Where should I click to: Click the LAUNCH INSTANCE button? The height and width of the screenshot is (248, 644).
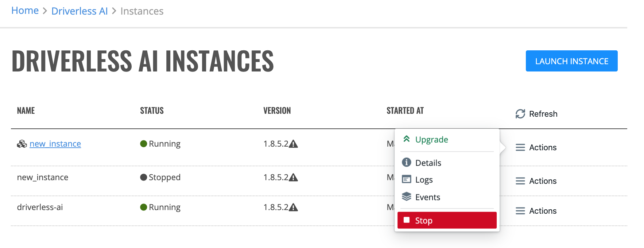[x=572, y=61]
